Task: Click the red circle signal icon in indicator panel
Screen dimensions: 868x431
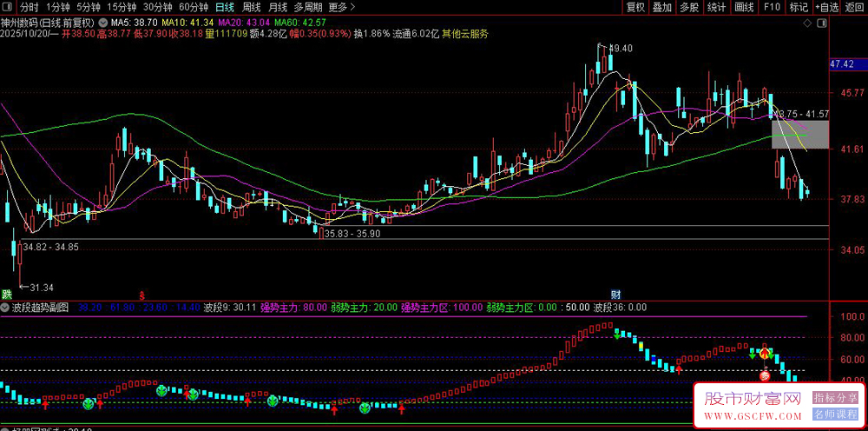Action: pos(765,375)
